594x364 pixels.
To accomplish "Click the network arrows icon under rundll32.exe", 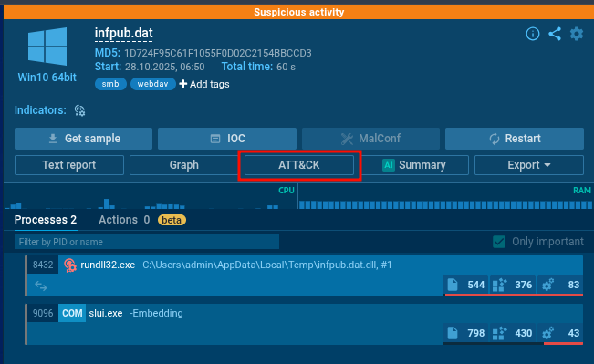I will pyautogui.click(x=40, y=286).
